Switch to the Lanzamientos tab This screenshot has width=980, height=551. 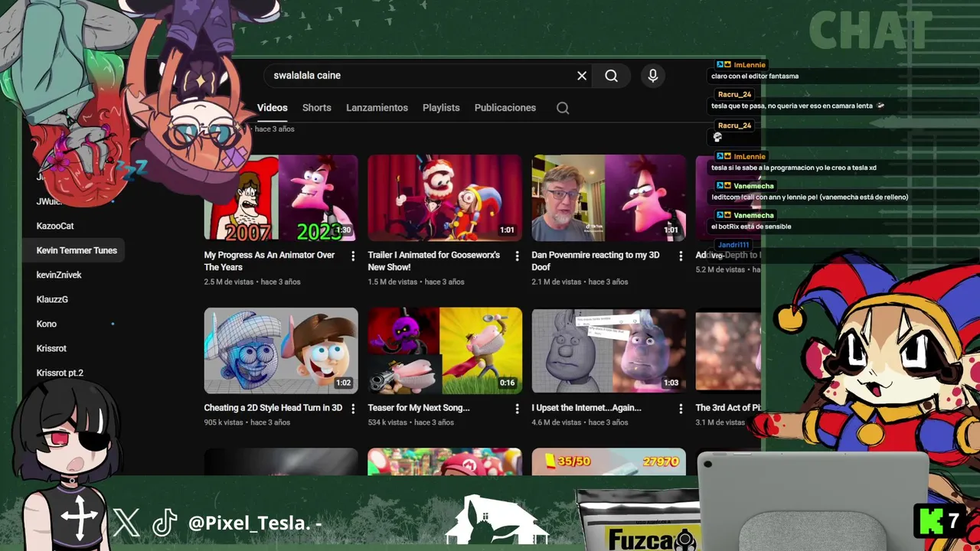pos(377,108)
